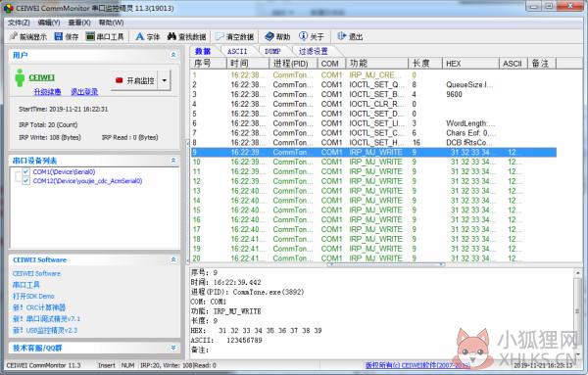Open the View(X) menu
588x375 pixels.
pyautogui.click(x=79, y=23)
